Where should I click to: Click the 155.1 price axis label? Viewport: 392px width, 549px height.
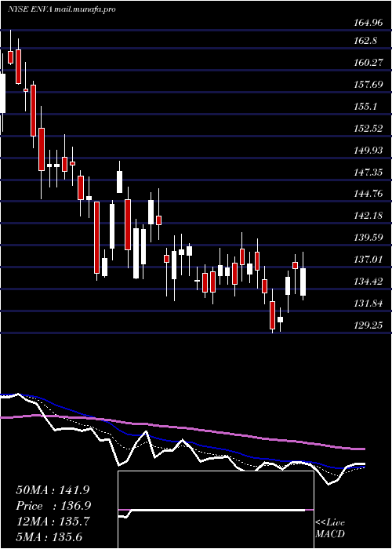365,107
